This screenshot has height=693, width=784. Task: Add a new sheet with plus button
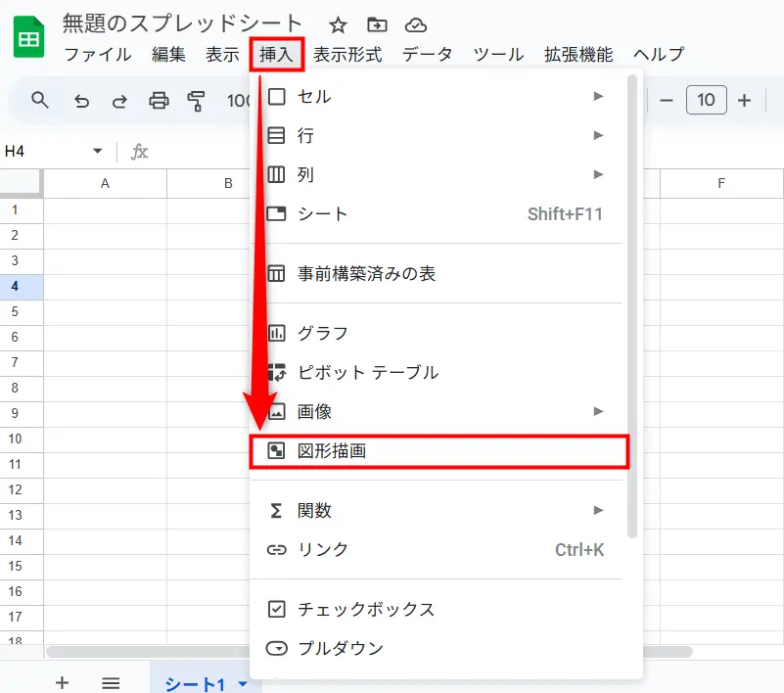click(62, 682)
